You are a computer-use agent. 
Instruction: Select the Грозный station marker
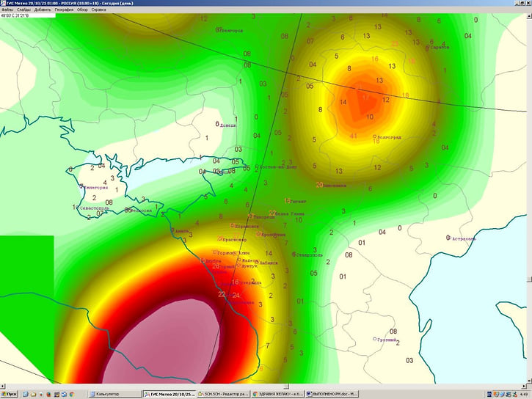pos(374,339)
